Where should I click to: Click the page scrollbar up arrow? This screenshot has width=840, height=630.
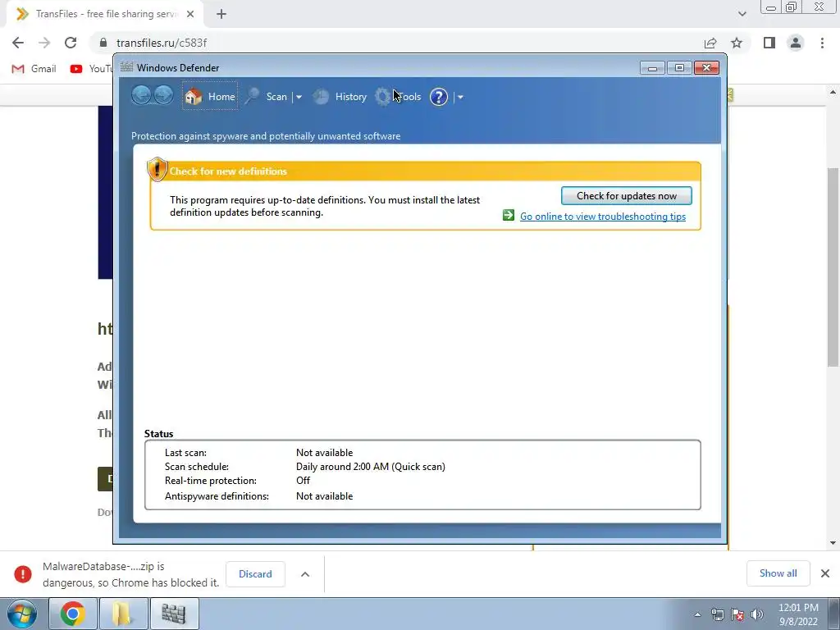(x=833, y=92)
